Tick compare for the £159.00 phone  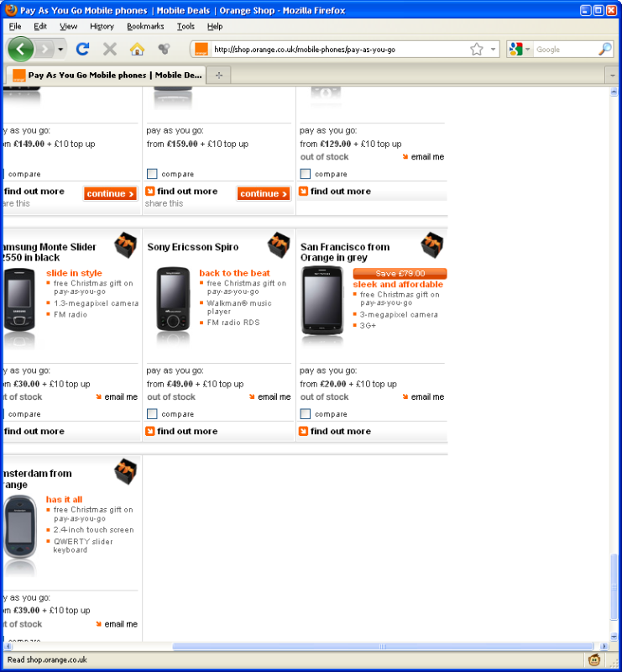[x=152, y=174]
